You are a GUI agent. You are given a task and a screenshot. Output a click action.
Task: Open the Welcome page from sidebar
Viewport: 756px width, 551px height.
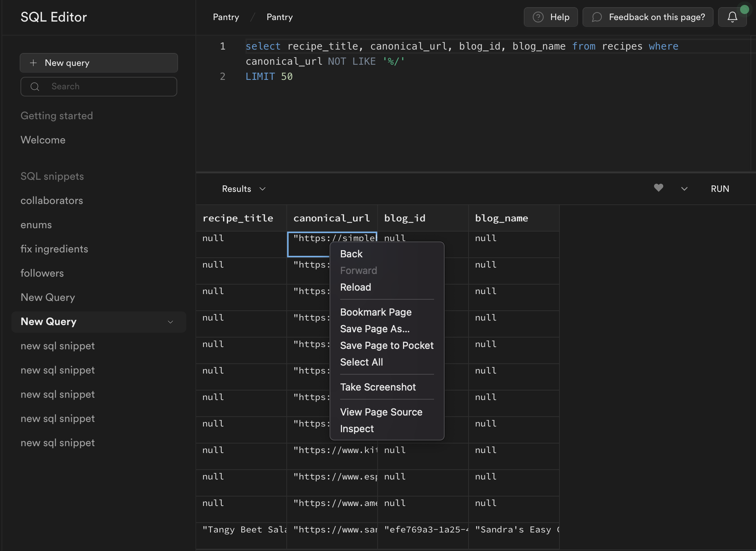click(43, 140)
